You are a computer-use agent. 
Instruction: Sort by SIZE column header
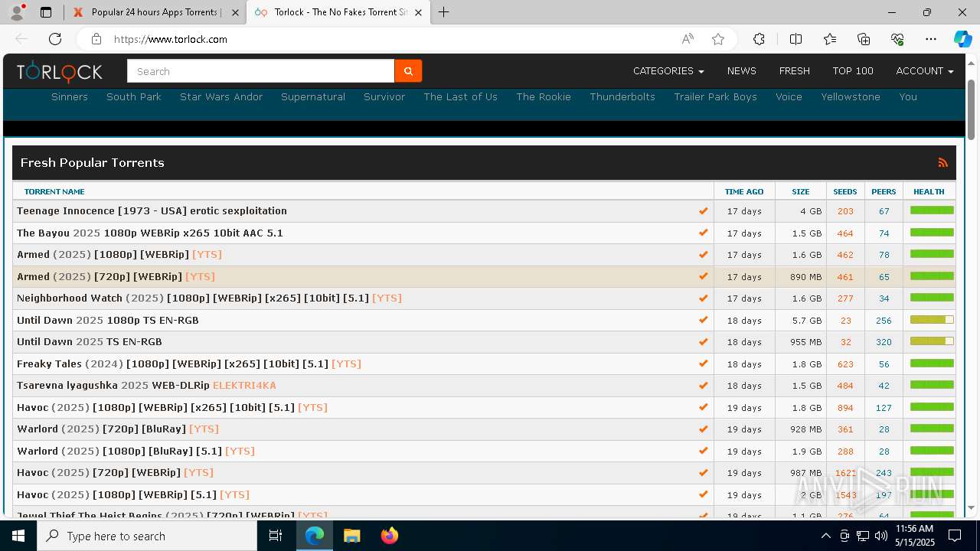click(801, 191)
